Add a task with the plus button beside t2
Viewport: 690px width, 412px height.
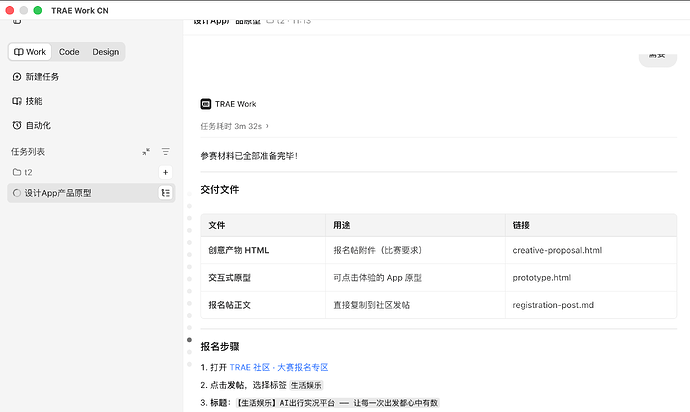coord(165,173)
